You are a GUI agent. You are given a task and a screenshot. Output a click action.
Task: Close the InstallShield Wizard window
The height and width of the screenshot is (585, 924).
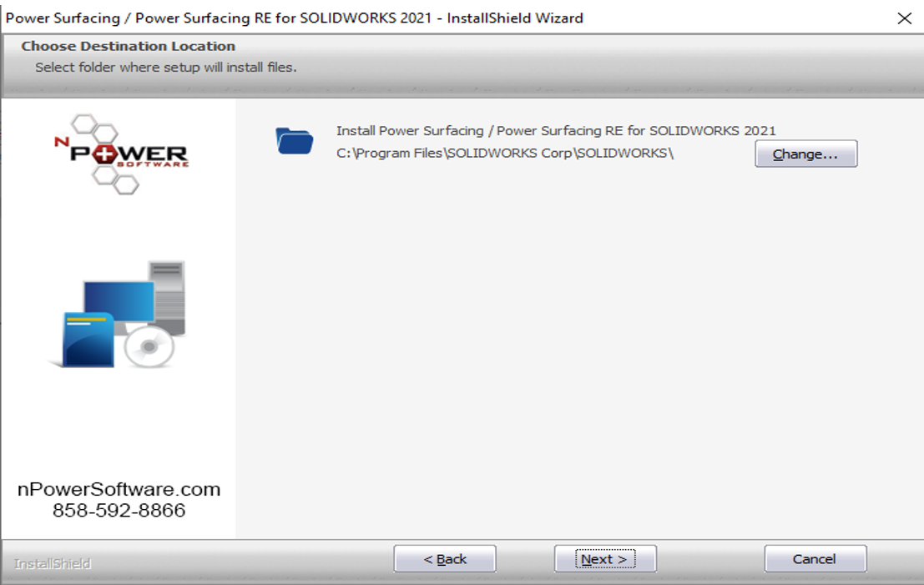[905, 18]
